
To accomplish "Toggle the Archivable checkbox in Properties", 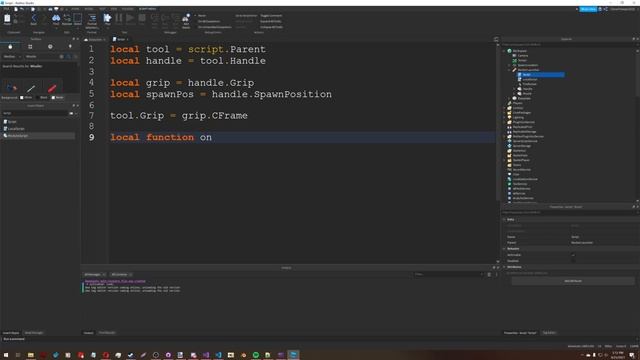I will click(573, 255).
